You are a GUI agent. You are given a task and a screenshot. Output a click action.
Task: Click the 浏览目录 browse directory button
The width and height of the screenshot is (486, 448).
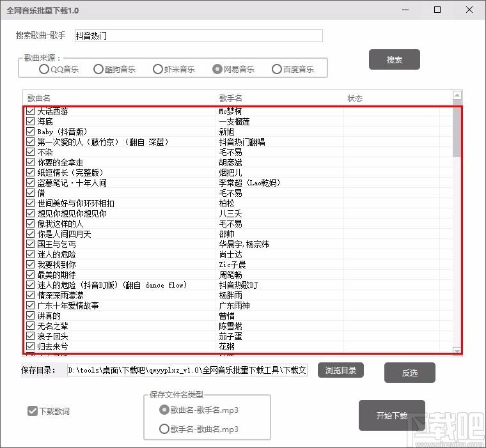coord(340,370)
